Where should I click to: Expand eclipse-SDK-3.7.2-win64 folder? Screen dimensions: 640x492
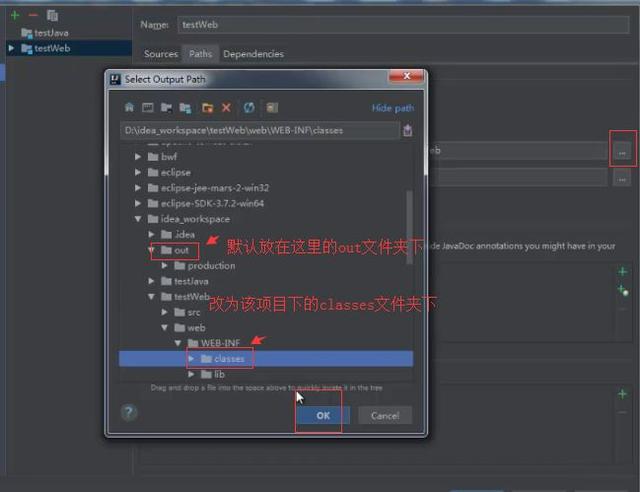[x=138, y=203]
